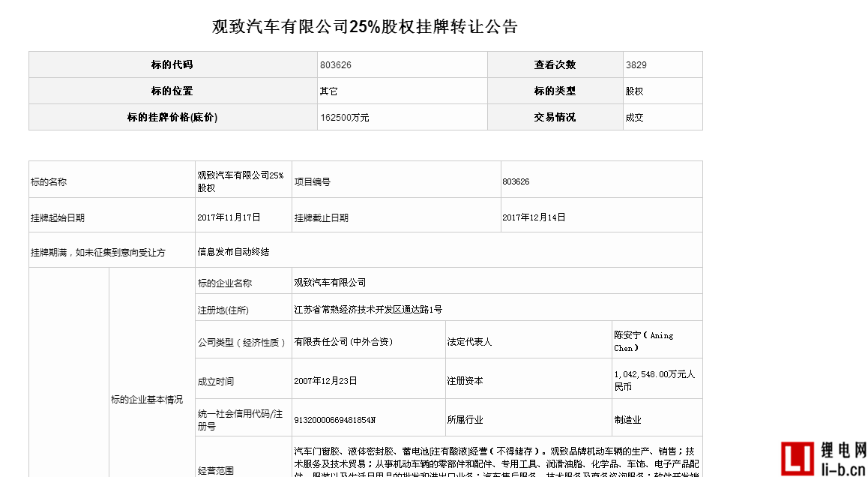Click the 803626 value beside 标的代码
Screen dimensions: 868x477
coord(336,64)
